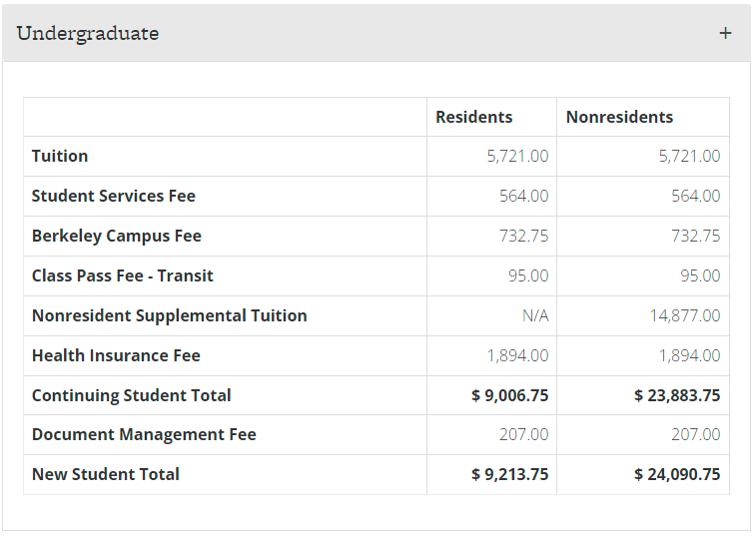Click the 14,877.00 nonresident supplemental amount
The width and height of the screenshot is (756, 536).
684,315
